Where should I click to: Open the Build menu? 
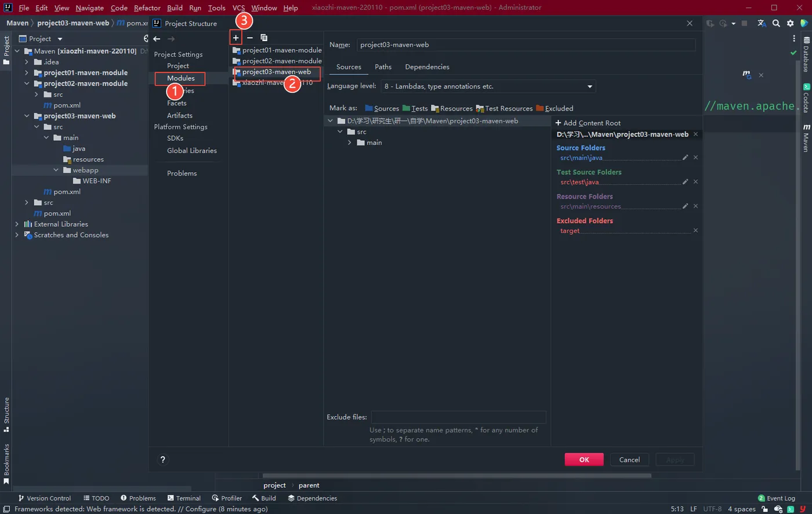pos(175,8)
